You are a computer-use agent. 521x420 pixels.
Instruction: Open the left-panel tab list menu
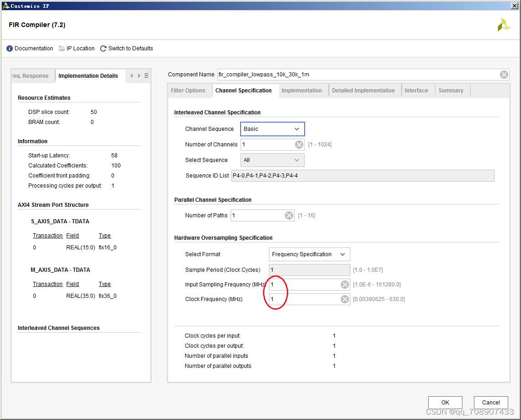[x=146, y=76]
